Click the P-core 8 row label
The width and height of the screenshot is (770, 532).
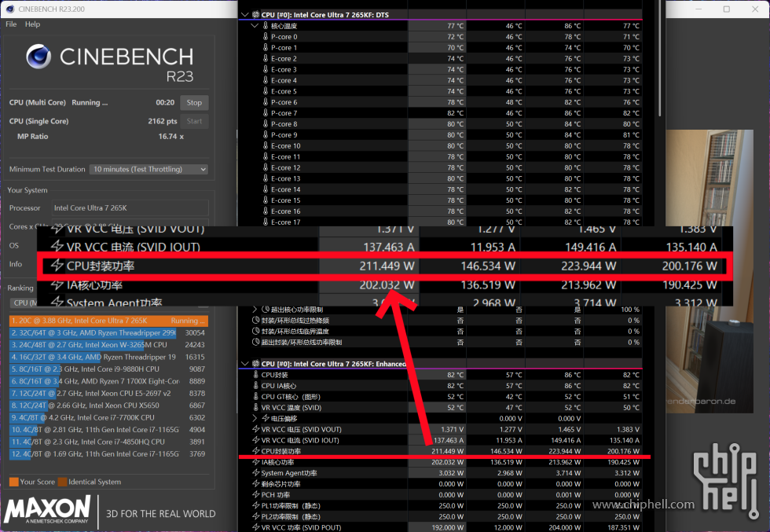[x=284, y=124]
